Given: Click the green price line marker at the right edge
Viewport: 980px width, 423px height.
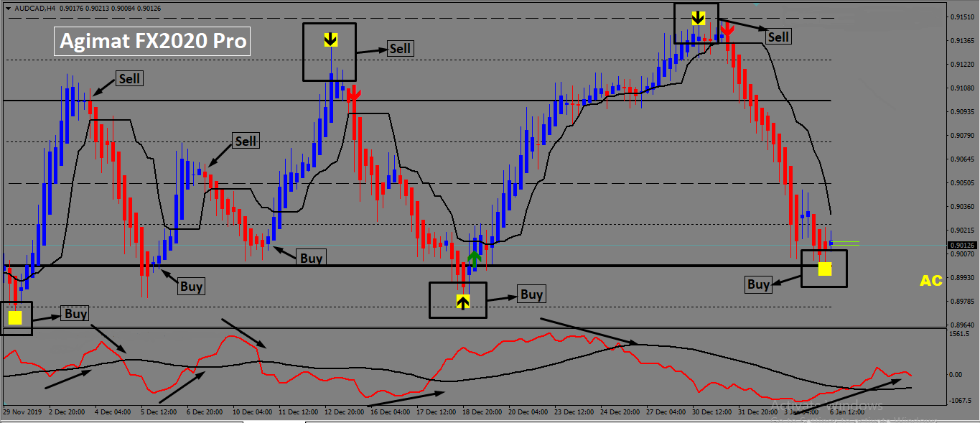Looking at the screenshot, I should coord(846,243).
